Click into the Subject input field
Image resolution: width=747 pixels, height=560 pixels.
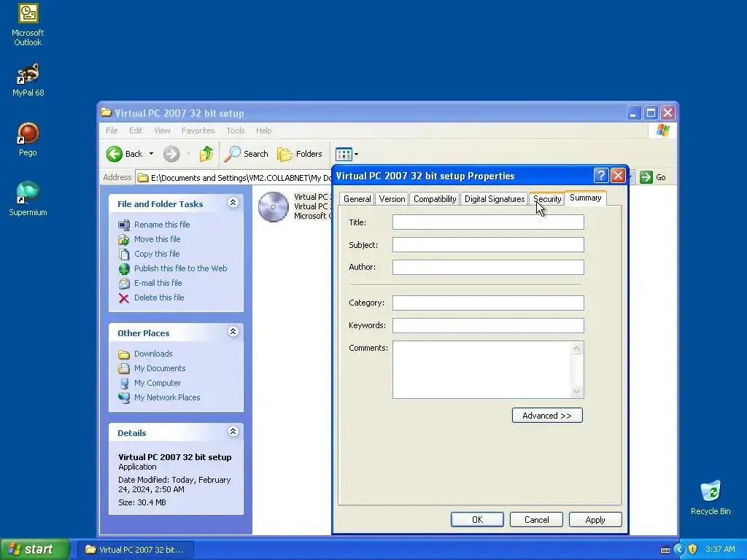[x=488, y=245]
